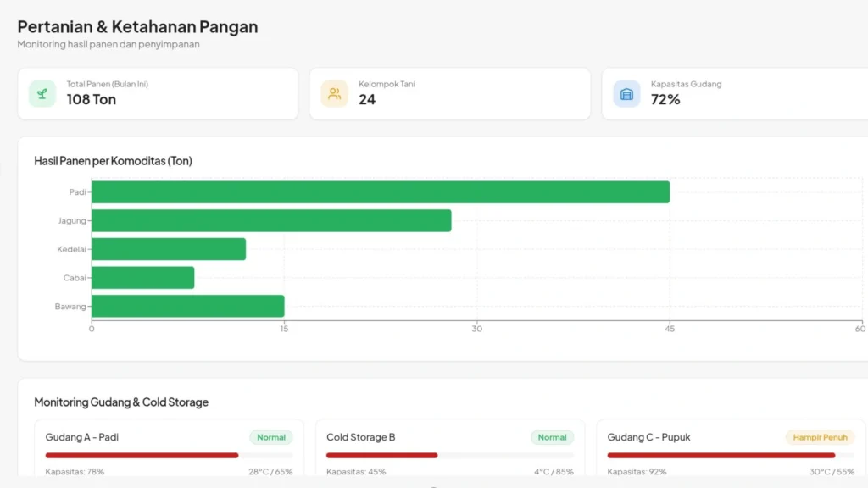The height and width of the screenshot is (488, 868).
Task: Click the Normal badge on Cold Storage B
Action: [x=552, y=437]
